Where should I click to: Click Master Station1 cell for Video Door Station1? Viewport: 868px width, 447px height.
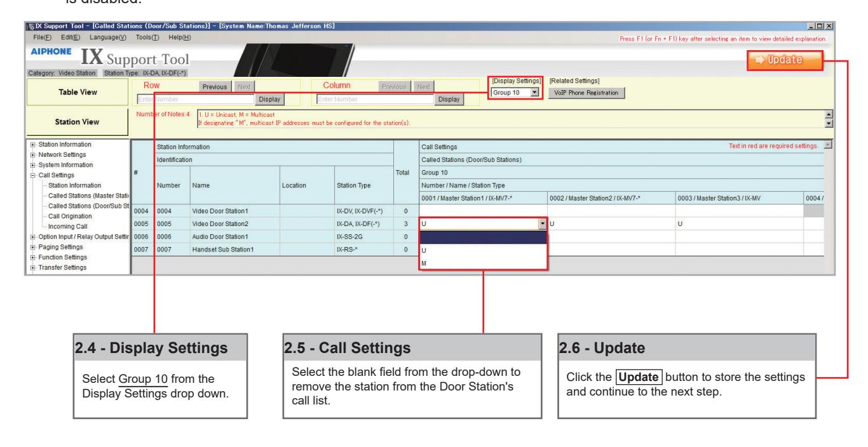483,211
